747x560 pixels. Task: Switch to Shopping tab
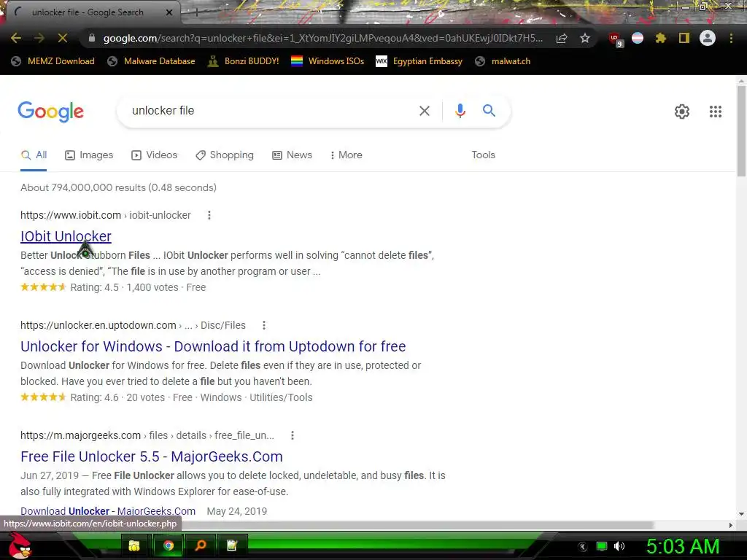[225, 155]
